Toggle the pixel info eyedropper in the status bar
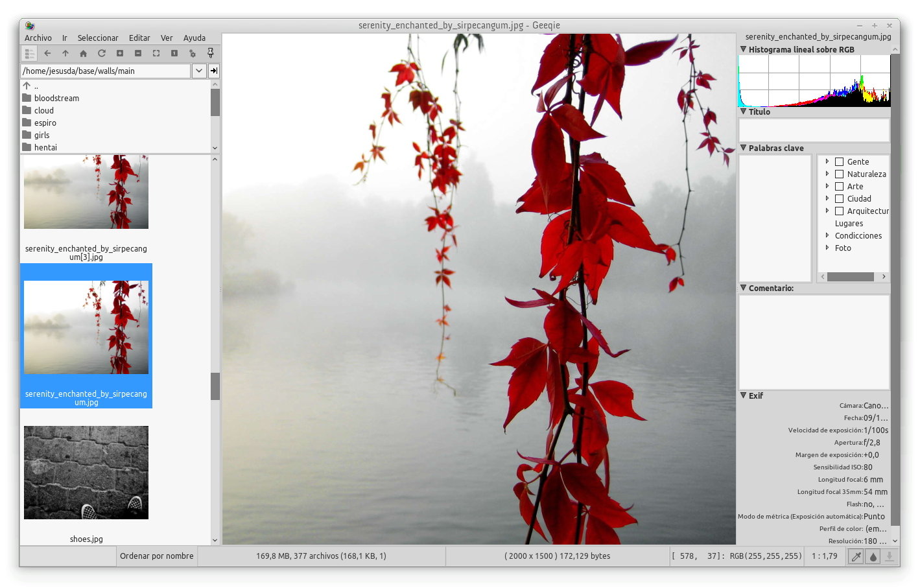920x588 pixels. coord(856,556)
